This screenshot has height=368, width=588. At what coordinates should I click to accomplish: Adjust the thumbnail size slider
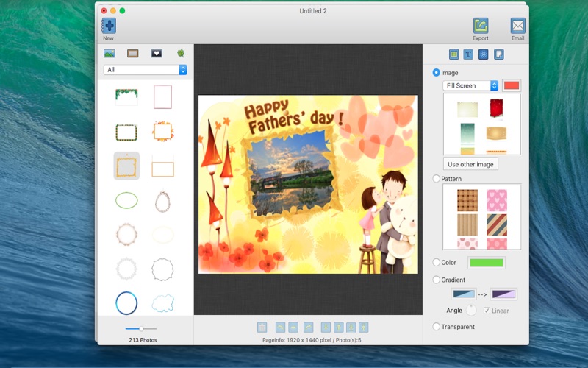[x=141, y=328]
